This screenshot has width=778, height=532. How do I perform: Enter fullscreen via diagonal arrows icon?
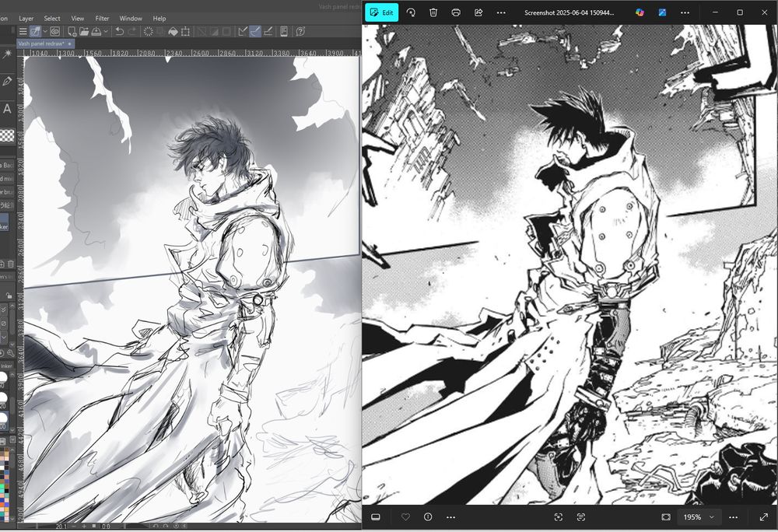point(764,517)
